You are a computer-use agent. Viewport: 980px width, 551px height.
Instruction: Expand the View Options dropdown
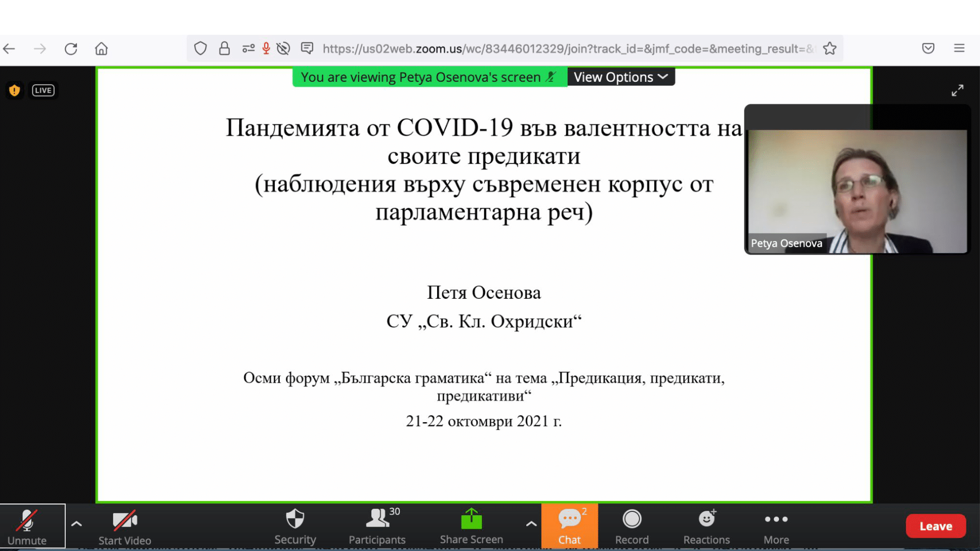[x=620, y=77]
